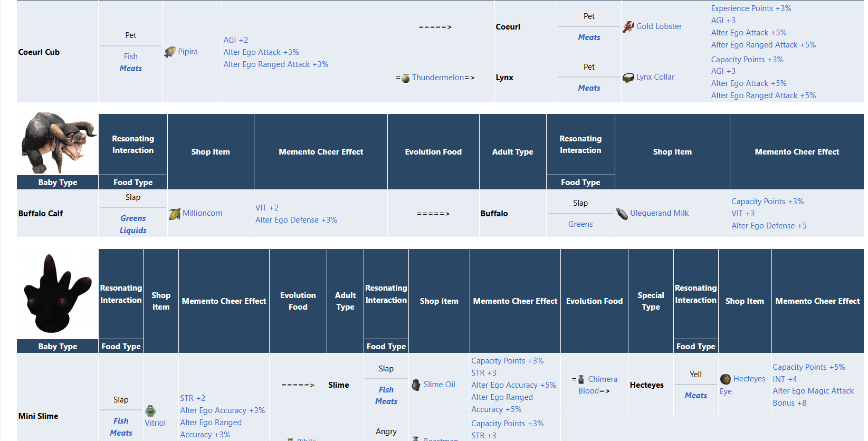Viewport: 868px width, 441px height.
Task: Open the Experience Points +3% link
Action: tap(751, 8)
